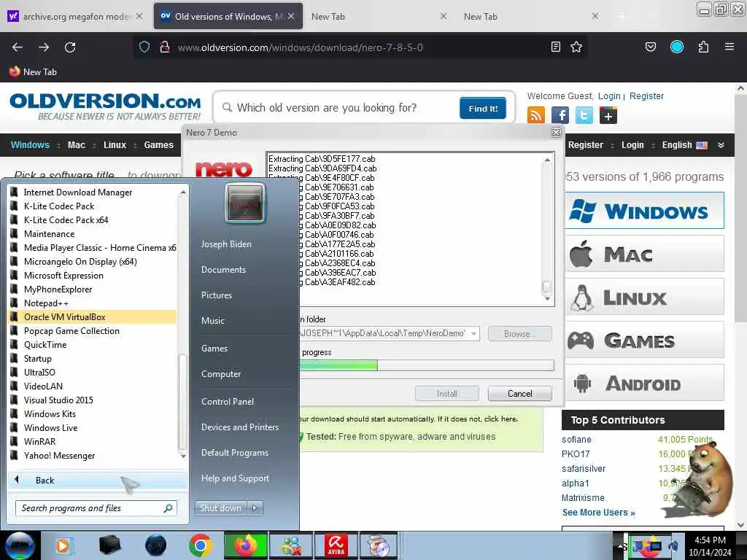
Task: Toggle reader view icon in address bar
Action: [x=555, y=47]
